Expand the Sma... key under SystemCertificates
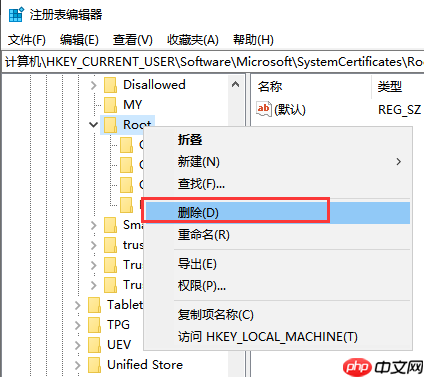The height and width of the screenshot is (377, 424). coord(94,225)
